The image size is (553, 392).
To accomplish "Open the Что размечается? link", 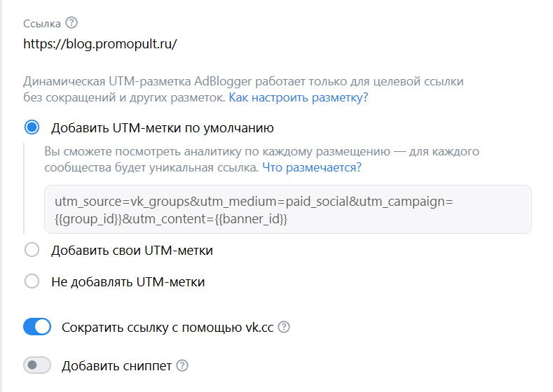I will 311,167.
